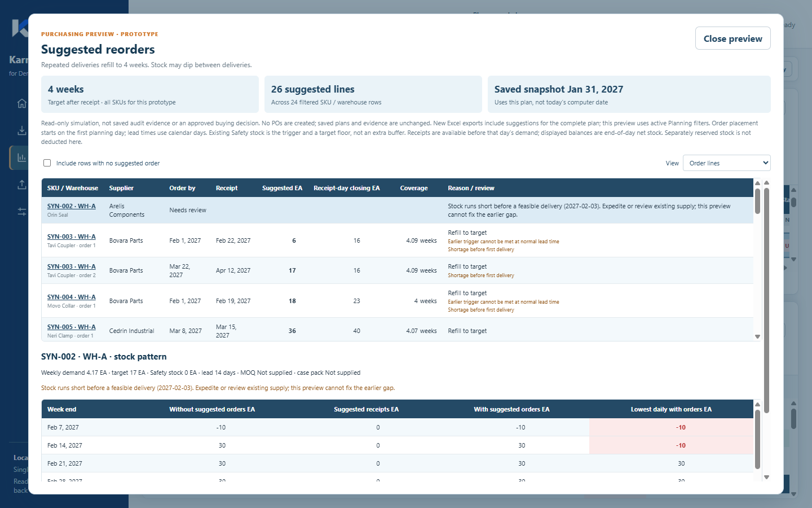Click the '4 weeks' target summary card
Viewport: 812px width, 508px height.
[x=150, y=94]
